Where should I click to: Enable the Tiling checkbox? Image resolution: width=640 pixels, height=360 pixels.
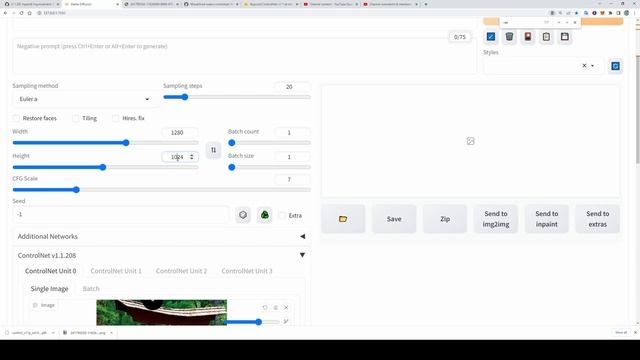[x=76, y=118]
